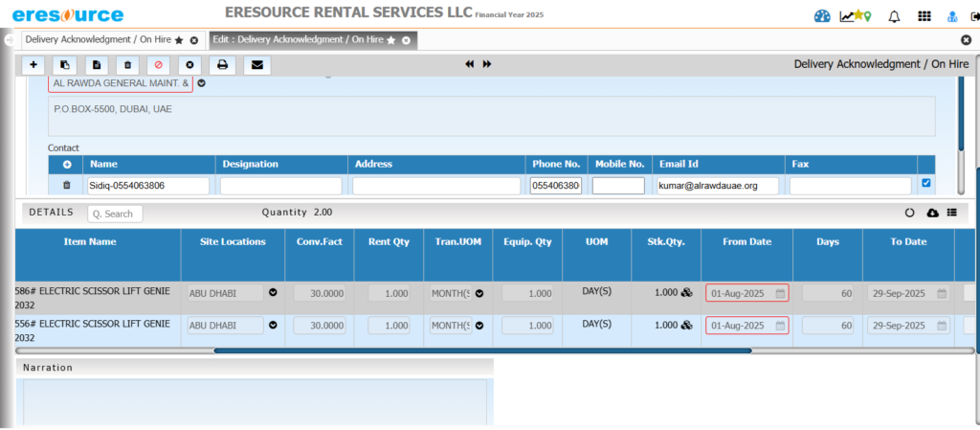Open the dashboard gauge icon

(x=822, y=16)
